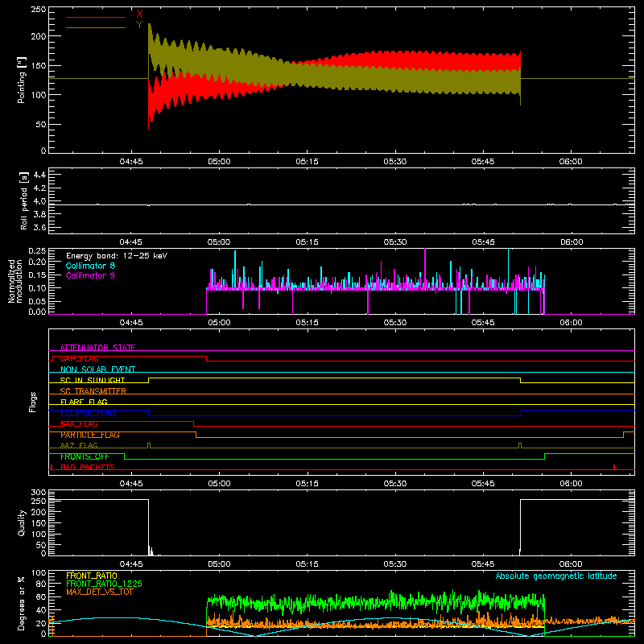644x644 pixels.
Task: Click the 4.4 tick on Roll period axis
Action: coord(39,175)
